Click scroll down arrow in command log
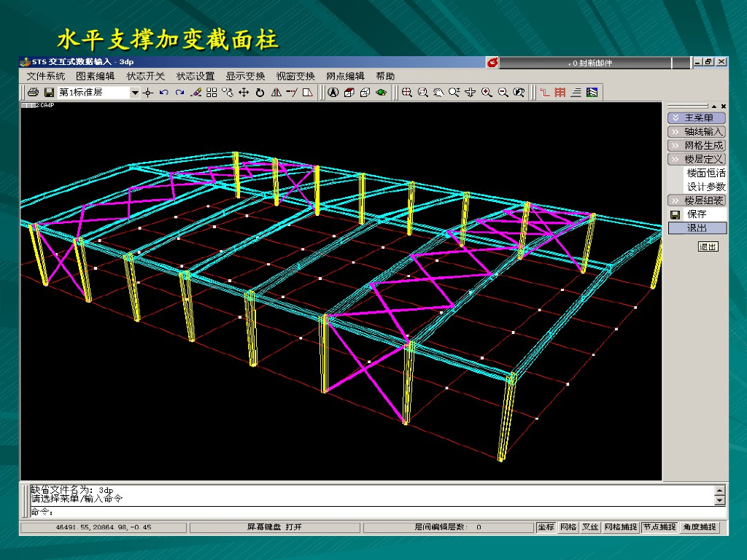This screenshot has width=747, height=560. (720, 501)
